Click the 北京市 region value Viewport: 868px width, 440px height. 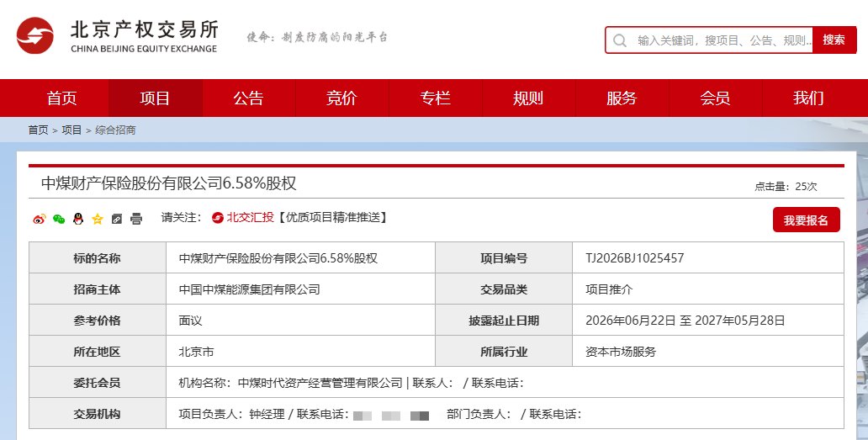tap(196, 352)
